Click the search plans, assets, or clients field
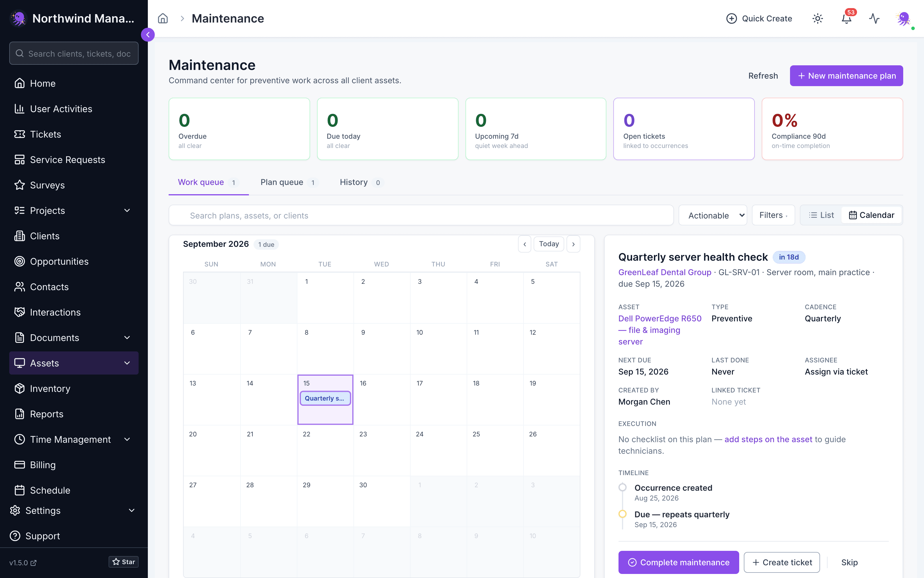924x578 pixels. [421, 215]
